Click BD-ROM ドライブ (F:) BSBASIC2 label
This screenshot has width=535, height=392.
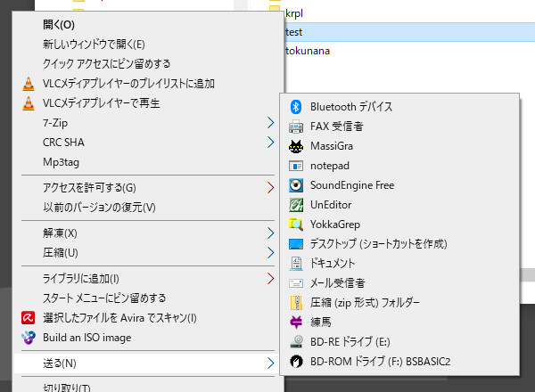click(x=381, y=362)
